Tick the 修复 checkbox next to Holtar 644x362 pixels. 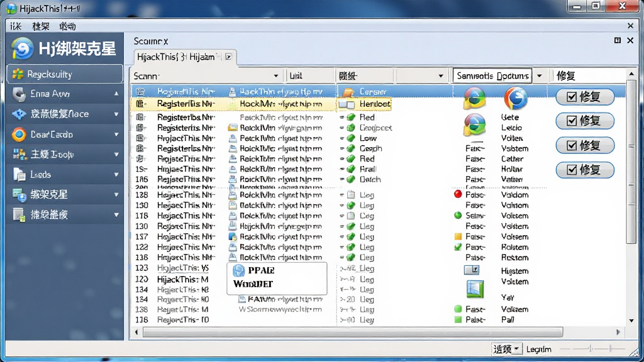(x=572, y=170)
